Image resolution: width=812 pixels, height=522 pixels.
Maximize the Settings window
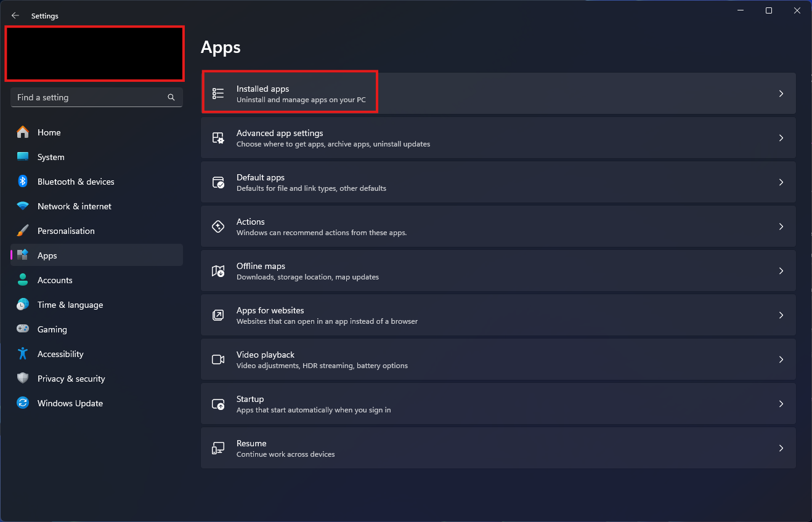pos(769,10)
